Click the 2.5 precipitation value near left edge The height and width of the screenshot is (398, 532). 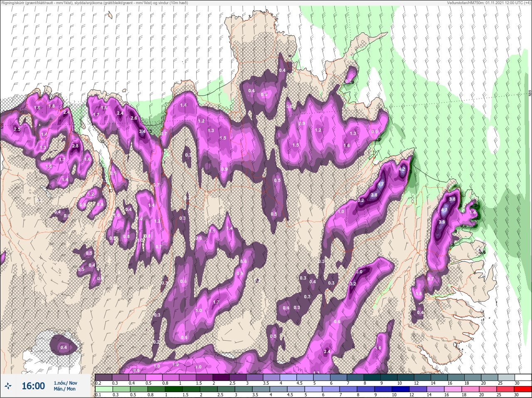(17, 130)
